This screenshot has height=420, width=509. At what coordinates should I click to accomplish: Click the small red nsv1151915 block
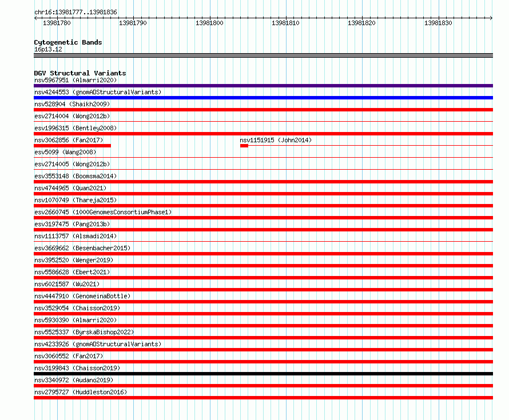tap(244, 146)
